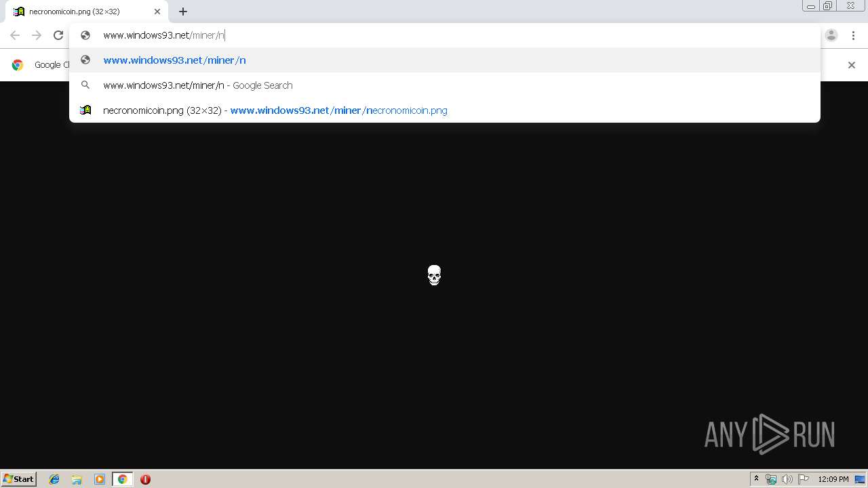This screenshot has width=868, height=488.
Task: Reload the page with the refresh button
Action: pos(58,35)
